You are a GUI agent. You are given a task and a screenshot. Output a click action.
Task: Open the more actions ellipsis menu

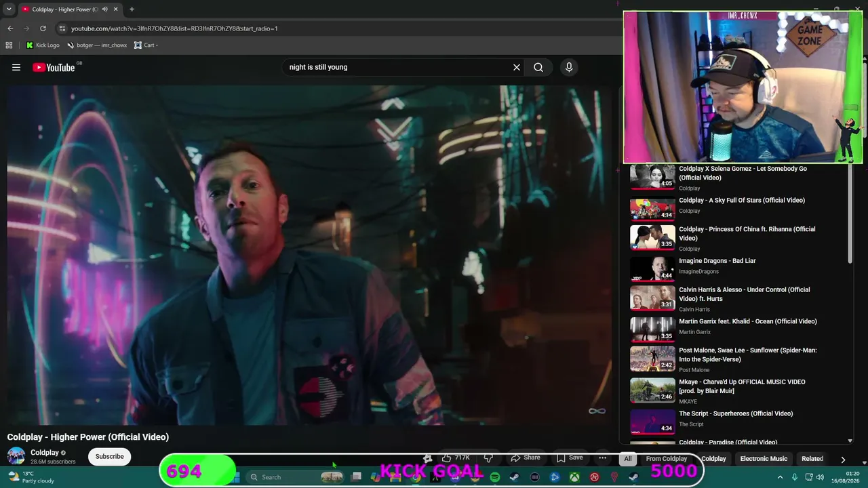[x=602, y=457]
